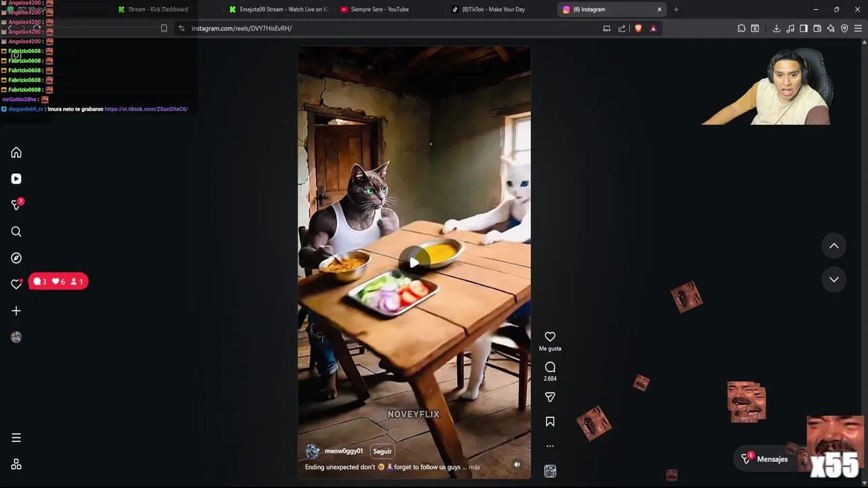Open Brave Shields lion icon

(x=638, y=28)
